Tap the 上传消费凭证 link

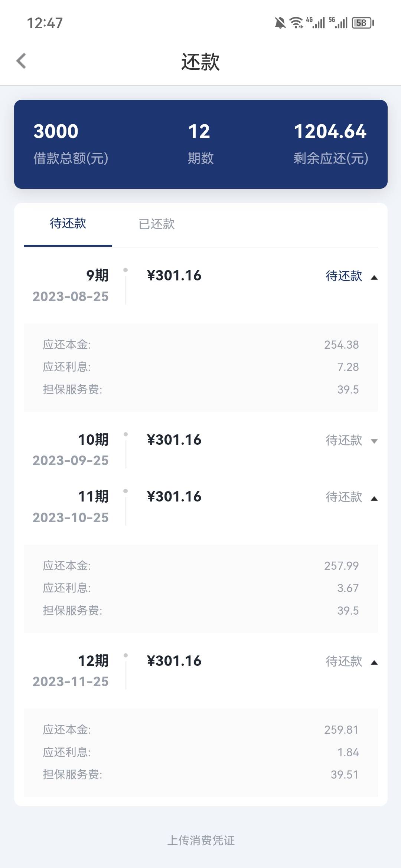[x=201, y=840]
